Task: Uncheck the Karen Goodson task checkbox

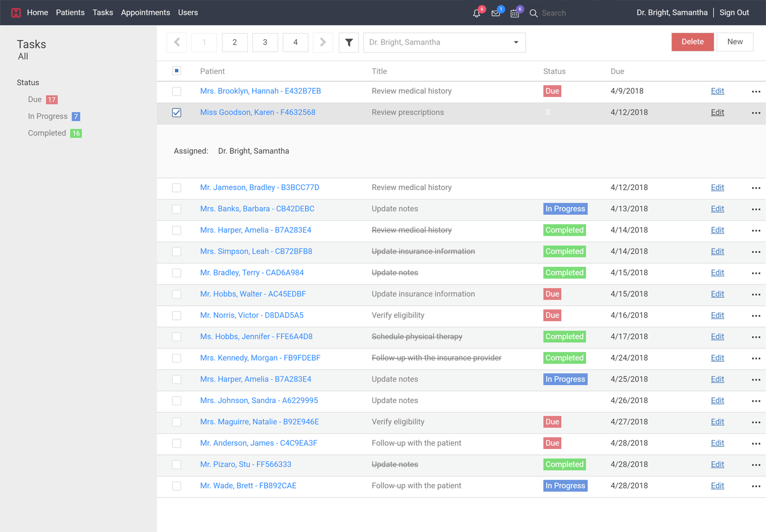Action: point(177,113)
